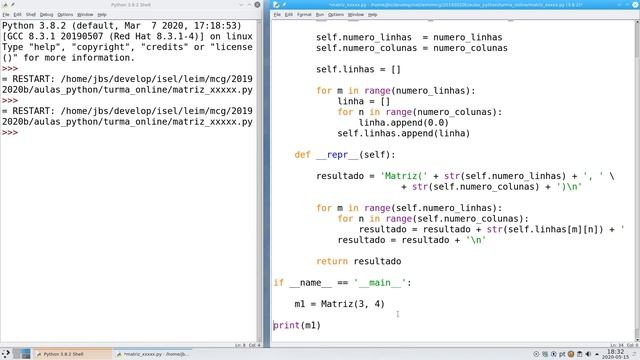Close the matriz editor window

click(635, 4)
